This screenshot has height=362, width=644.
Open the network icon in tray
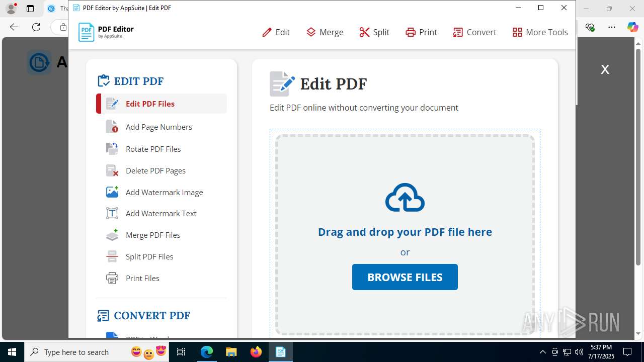tap(567, 352)
